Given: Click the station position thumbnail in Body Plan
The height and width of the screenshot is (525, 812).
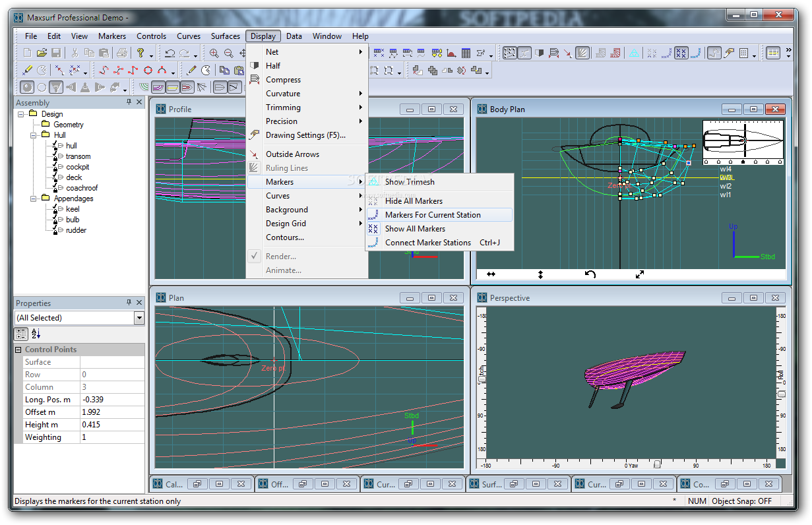Looking at the screenshot, I should click(x=744, y=141).
